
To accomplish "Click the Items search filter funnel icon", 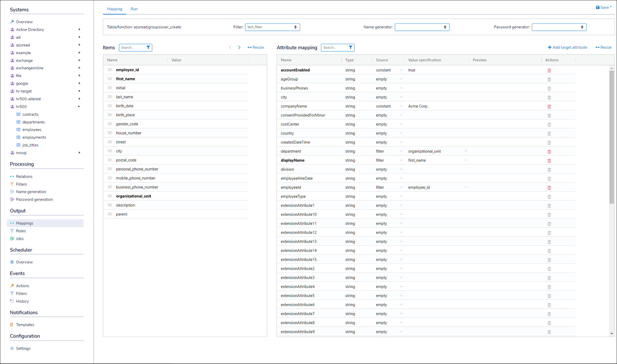I will point(148,48).
